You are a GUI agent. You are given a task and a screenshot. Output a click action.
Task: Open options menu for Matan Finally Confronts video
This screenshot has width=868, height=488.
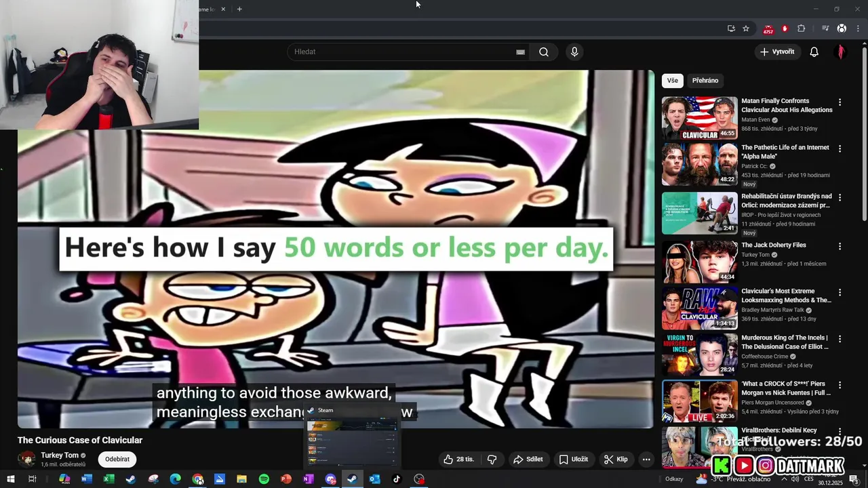click(840, 102)
